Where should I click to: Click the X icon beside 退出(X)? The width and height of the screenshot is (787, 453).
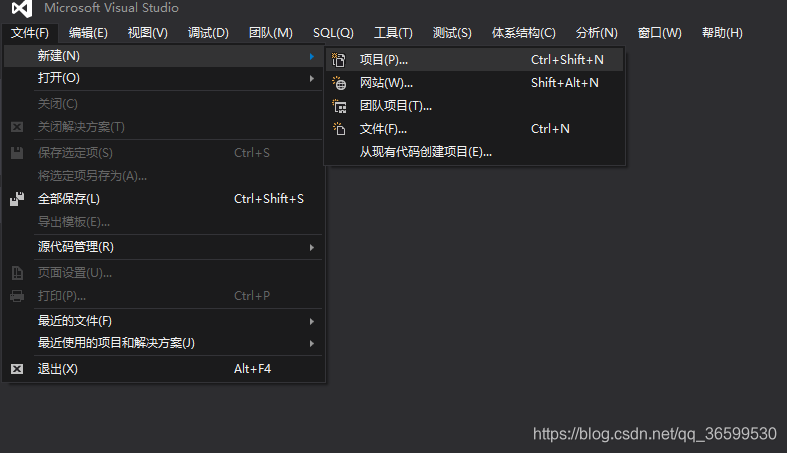pyautogui.click(x=17, y=369)
